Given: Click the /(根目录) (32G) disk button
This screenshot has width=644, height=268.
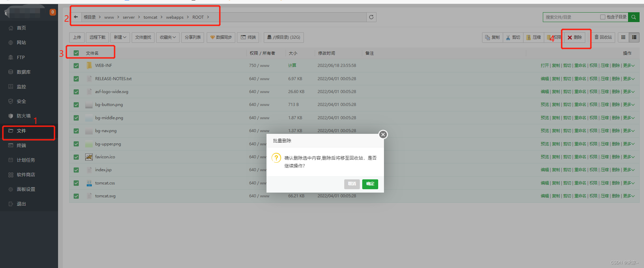Looking at the screenshot, I should (x=284, y=37).
